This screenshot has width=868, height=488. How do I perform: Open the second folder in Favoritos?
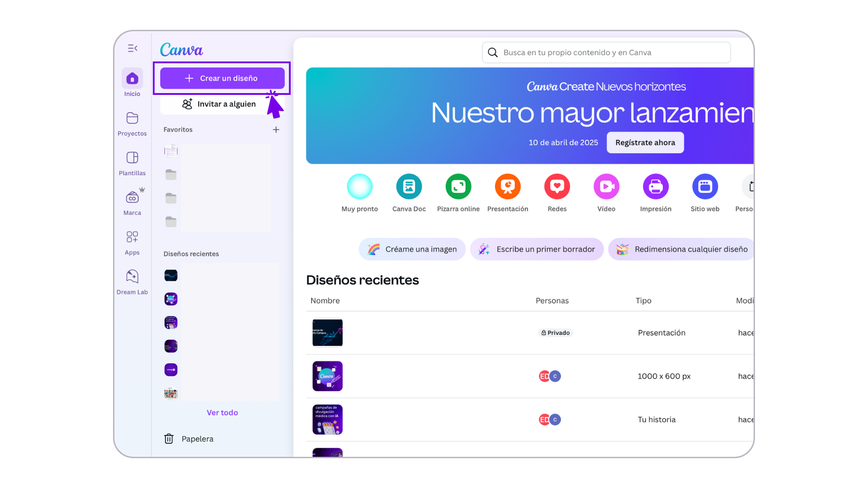coord(171,198)
